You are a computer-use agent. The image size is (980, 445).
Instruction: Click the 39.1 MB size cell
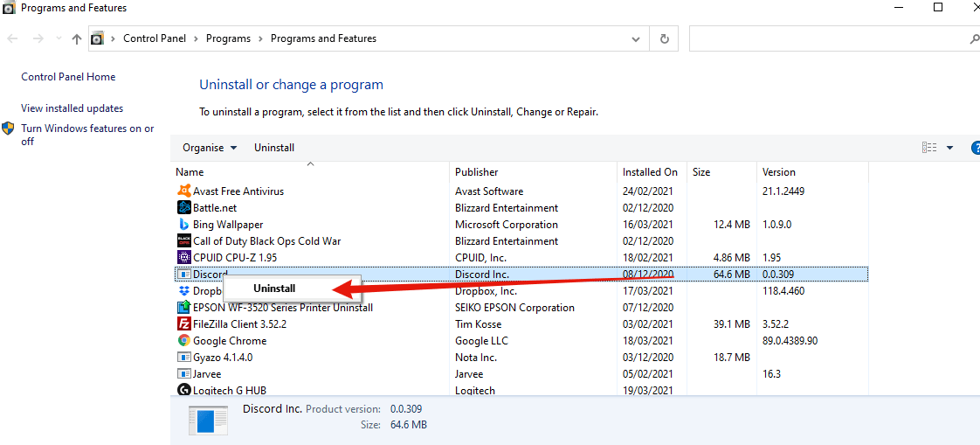tap(731, 324)
